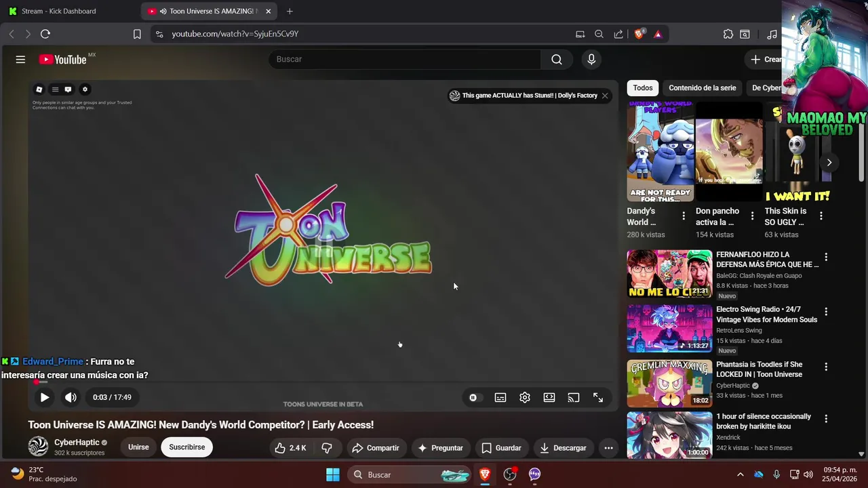Viewport: 868px width, 488px height.
Task: Click the zoom-out magnifier in address bar
Action: [x=599, y=34]
